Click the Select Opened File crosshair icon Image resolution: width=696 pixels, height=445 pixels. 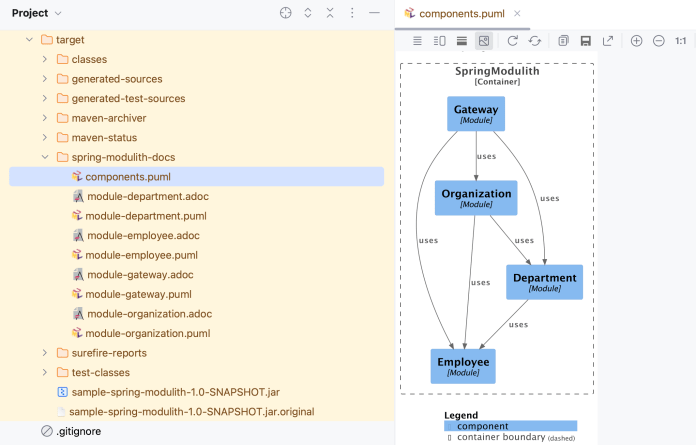point(285,13)
